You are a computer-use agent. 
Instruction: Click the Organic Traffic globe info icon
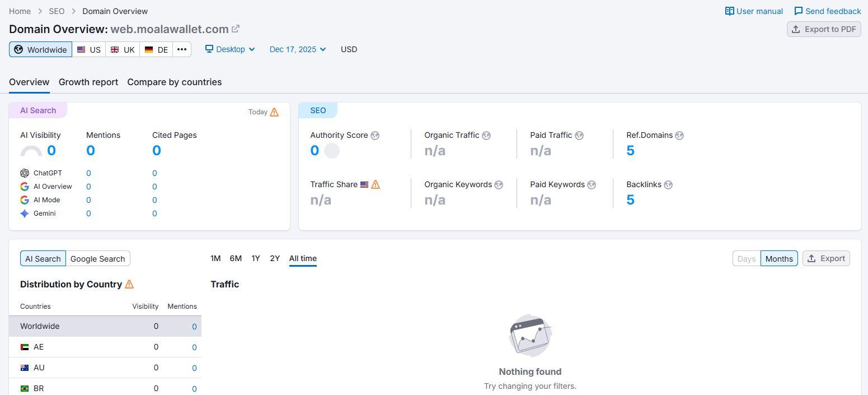486,136
